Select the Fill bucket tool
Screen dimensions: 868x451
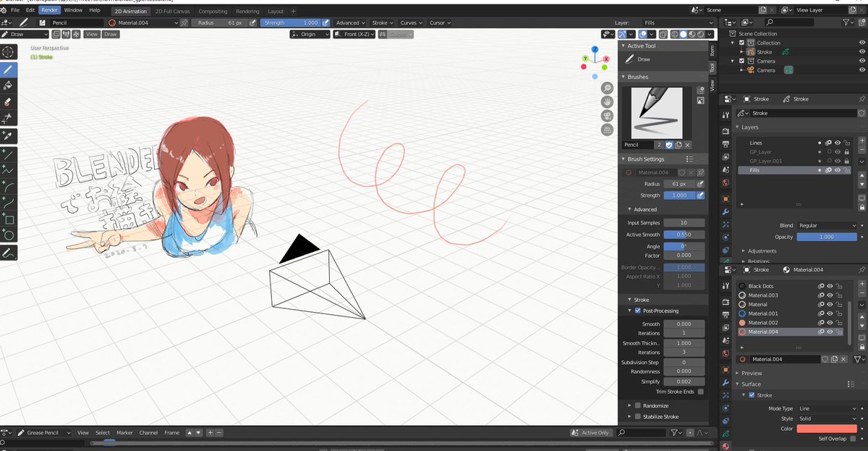point(9,86)
